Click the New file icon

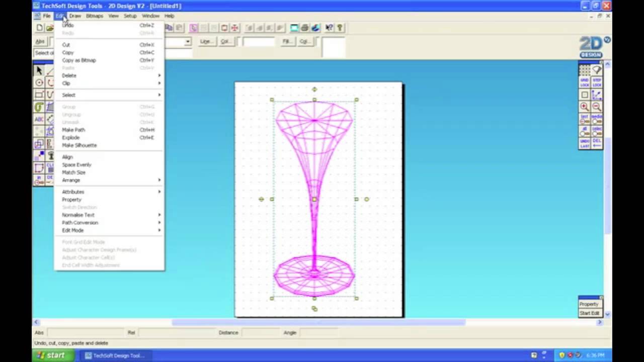pyautogui.click(x=40, y=28)
